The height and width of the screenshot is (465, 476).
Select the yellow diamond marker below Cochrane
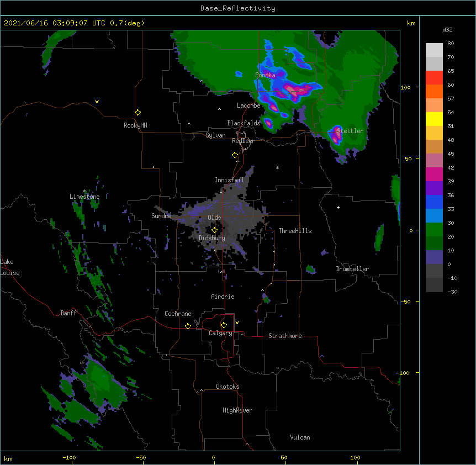click(x=188, y=326)
